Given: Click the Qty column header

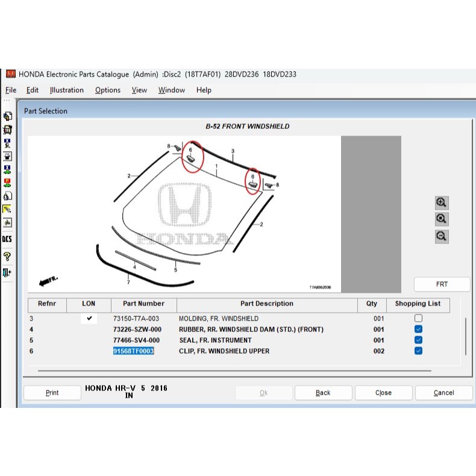Looking at the screenshot, I should [372, 305].
